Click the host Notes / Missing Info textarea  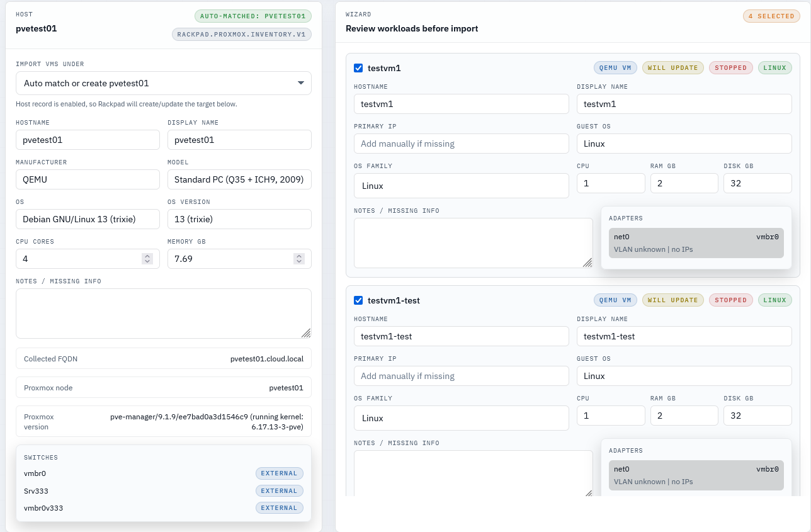[x=164, y=314]
